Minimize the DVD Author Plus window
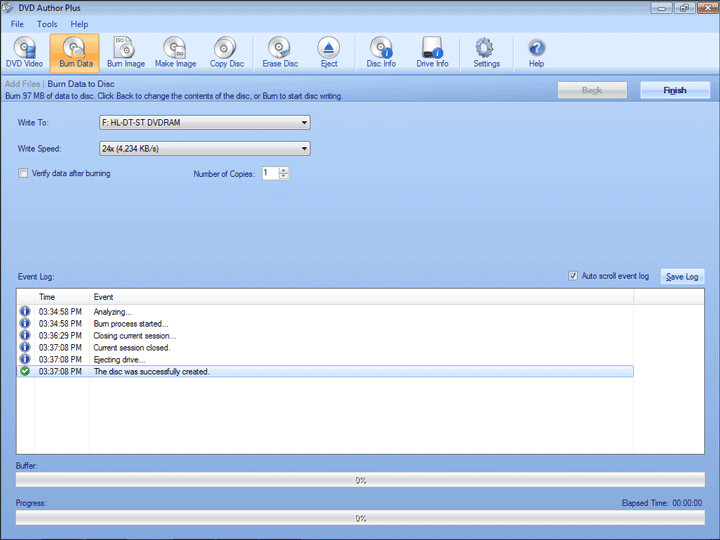This screenshot has width=720, height=540. [x=662, y=7]
